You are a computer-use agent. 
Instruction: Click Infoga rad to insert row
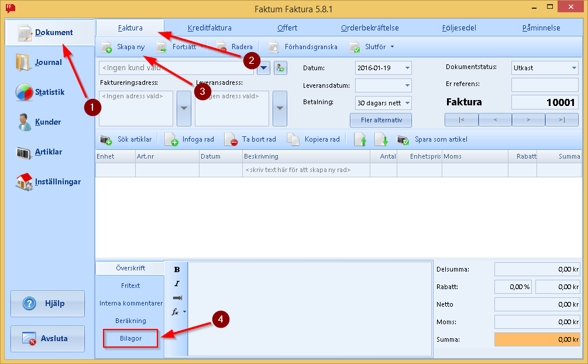190,140
